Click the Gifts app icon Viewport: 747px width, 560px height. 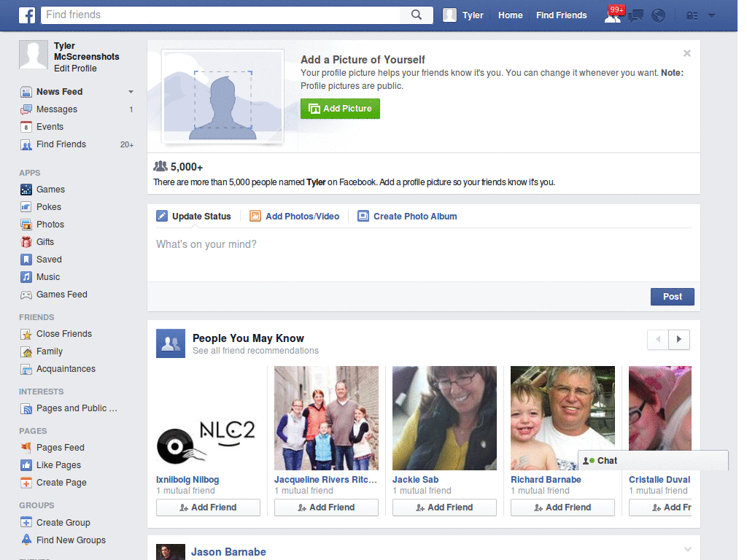[26, 242]
